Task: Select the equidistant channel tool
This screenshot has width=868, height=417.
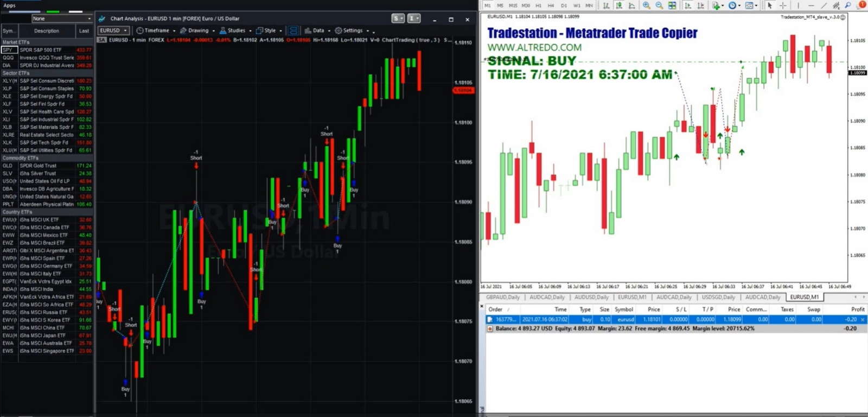Action: coord(836,5)
